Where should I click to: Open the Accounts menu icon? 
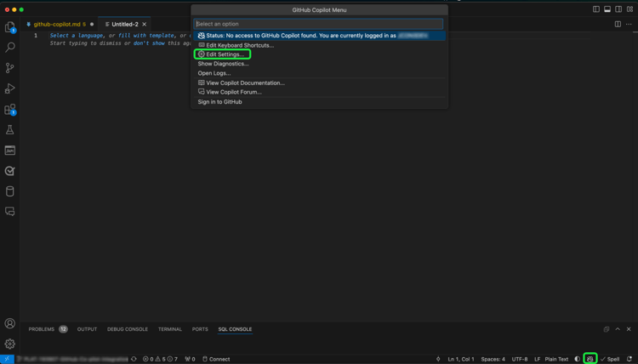click(x=9, y=323)
